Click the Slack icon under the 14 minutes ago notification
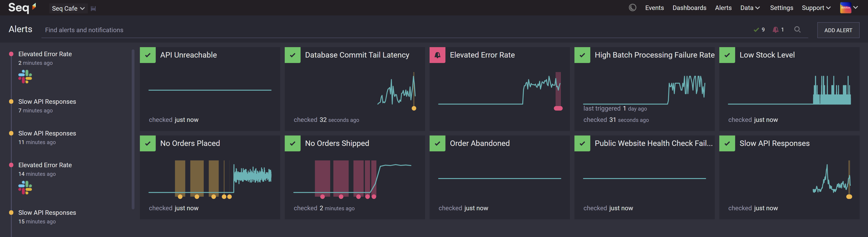Image resolution: width=868 pixels, height=237 pixels. 25,187
